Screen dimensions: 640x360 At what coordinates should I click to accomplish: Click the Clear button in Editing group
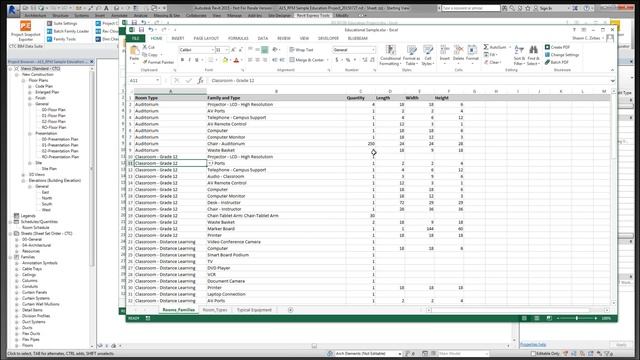coord(492,62)
